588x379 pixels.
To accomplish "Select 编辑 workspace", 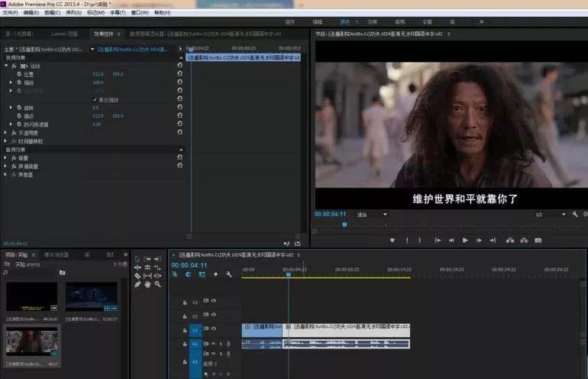I will [x=317, y=21].
